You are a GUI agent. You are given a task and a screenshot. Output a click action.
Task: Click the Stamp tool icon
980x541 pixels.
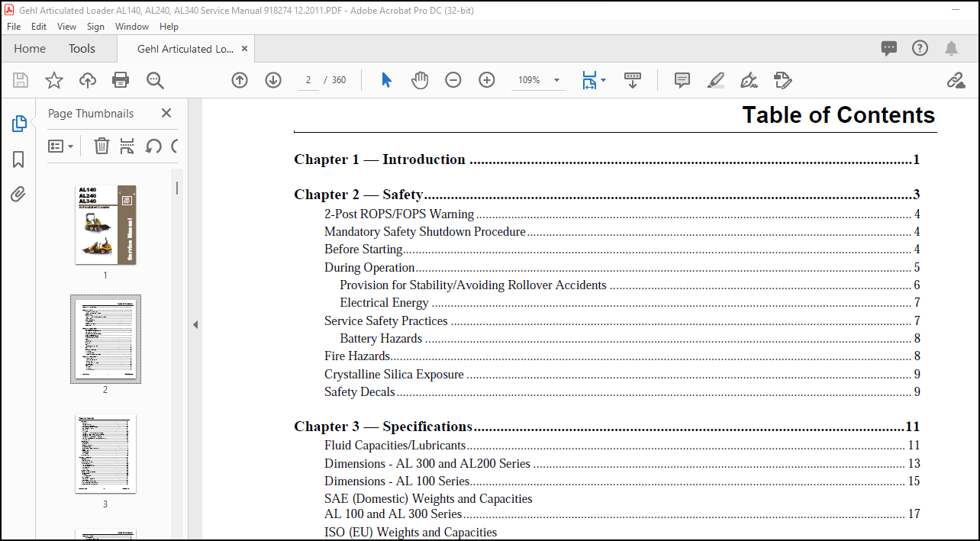[782, 80]
